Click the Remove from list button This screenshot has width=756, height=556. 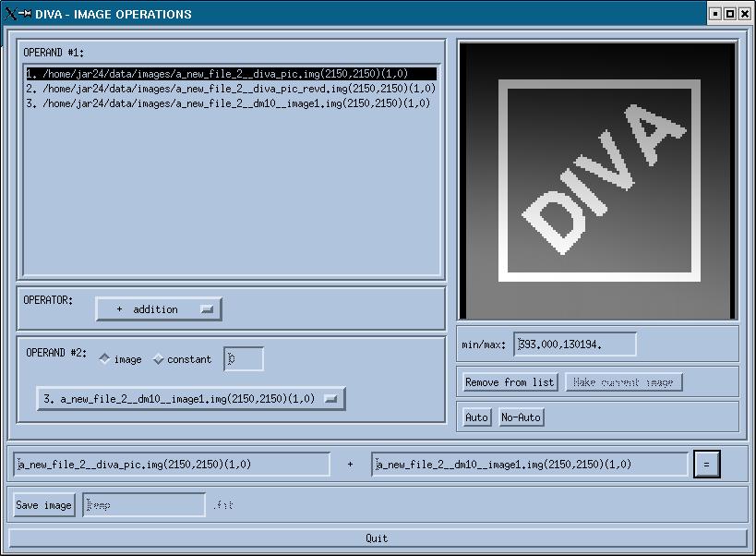tap(510, 382)
